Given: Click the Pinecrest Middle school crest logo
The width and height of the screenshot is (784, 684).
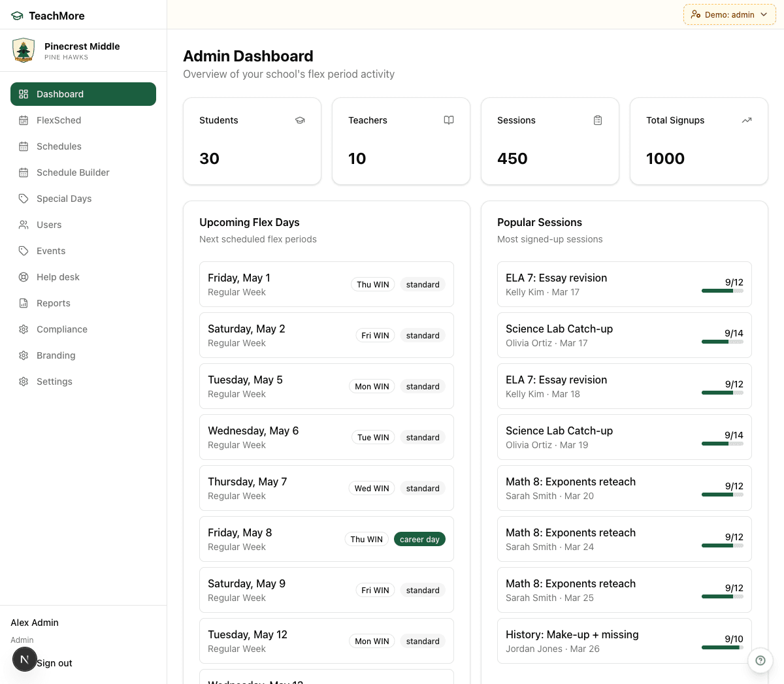Looking at the screenshot, I should point(24,50).
